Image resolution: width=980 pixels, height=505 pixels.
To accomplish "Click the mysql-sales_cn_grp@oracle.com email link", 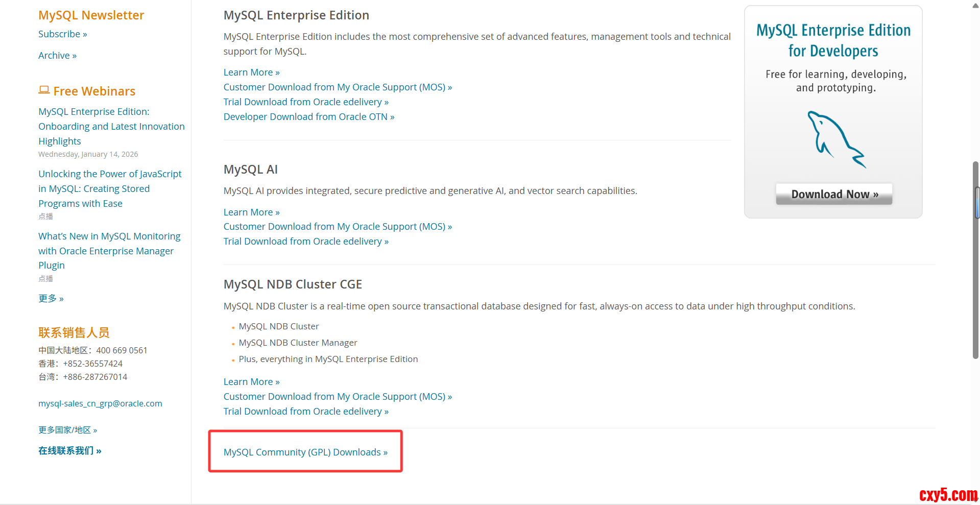I will [x=100, y=403].
